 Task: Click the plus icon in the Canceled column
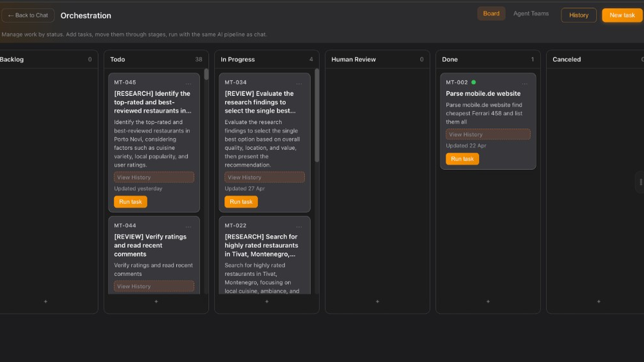(599, 302)
